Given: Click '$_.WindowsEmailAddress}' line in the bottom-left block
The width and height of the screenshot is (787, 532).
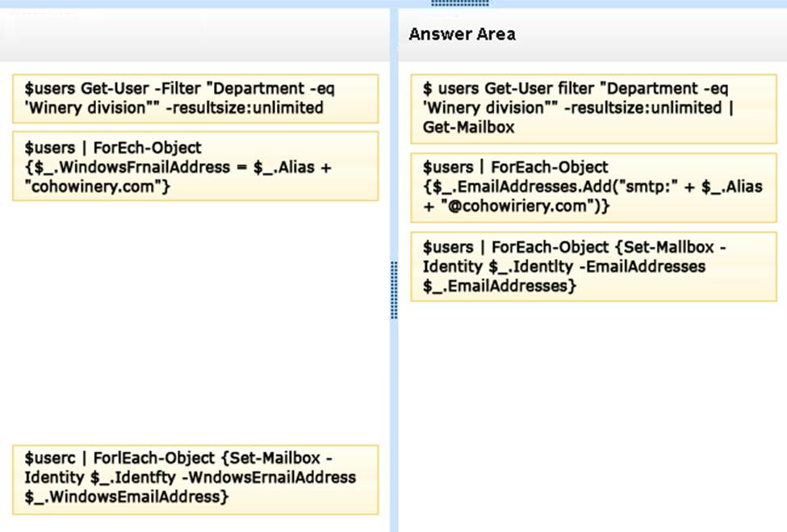Looking at the screenshot, I should (126, 497).
